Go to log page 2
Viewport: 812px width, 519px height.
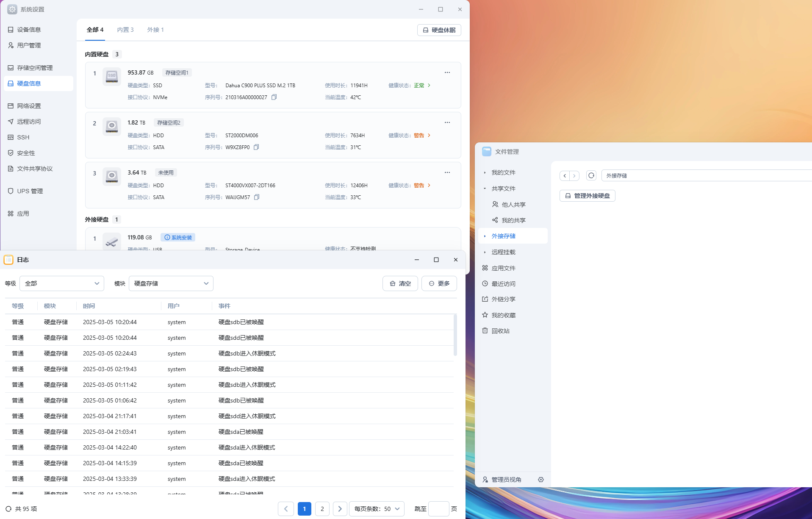pyautogui.click(x=322, y=509)
